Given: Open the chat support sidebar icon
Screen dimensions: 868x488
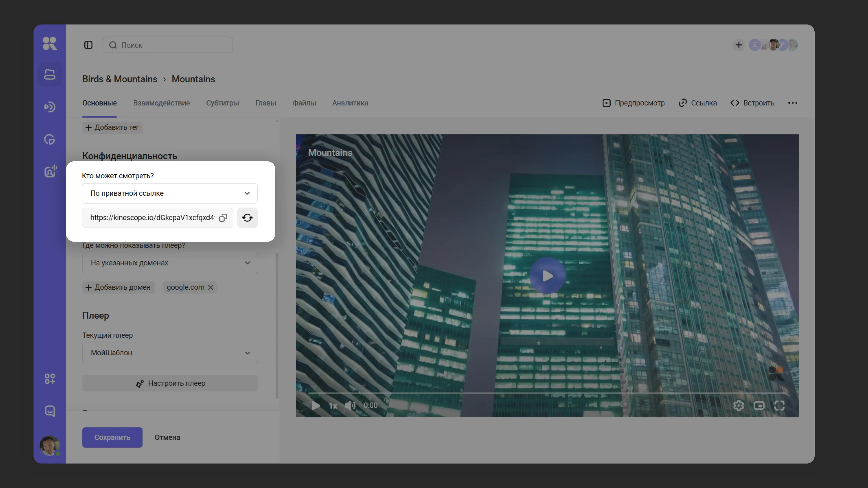Looking at the screenshot, I should [x=50, y=411].
